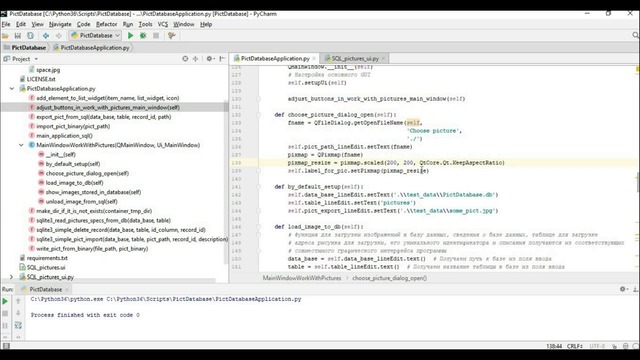640x360 pixels.
Task: Select requirements.txt in project tree
Action: (x=47, y=258)
